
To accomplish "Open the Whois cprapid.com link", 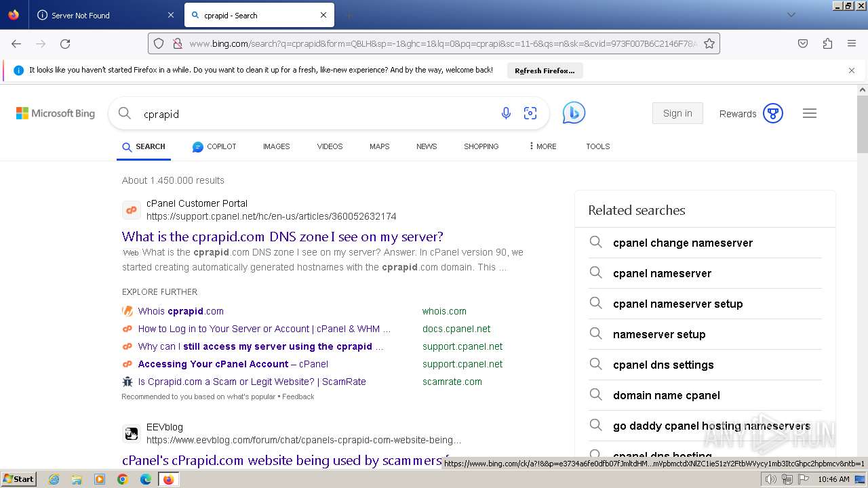I will (x=181, y=311).
